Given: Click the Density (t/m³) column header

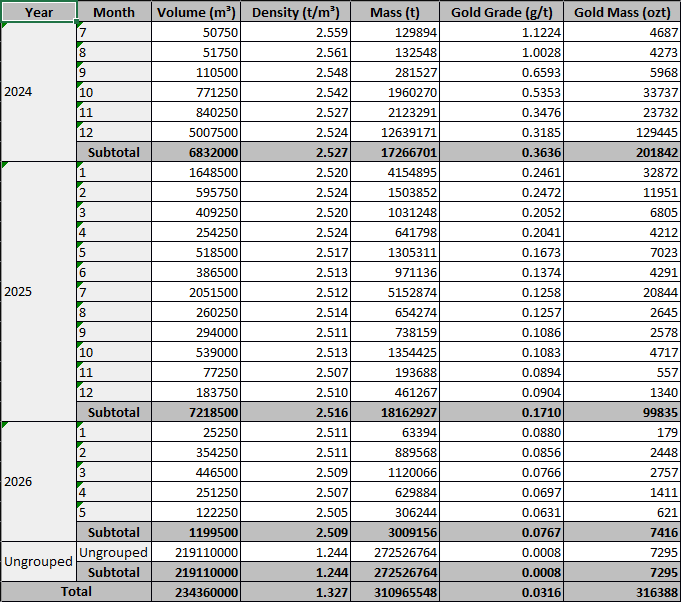Looking at the screenshot, I should tap(295, 12).
